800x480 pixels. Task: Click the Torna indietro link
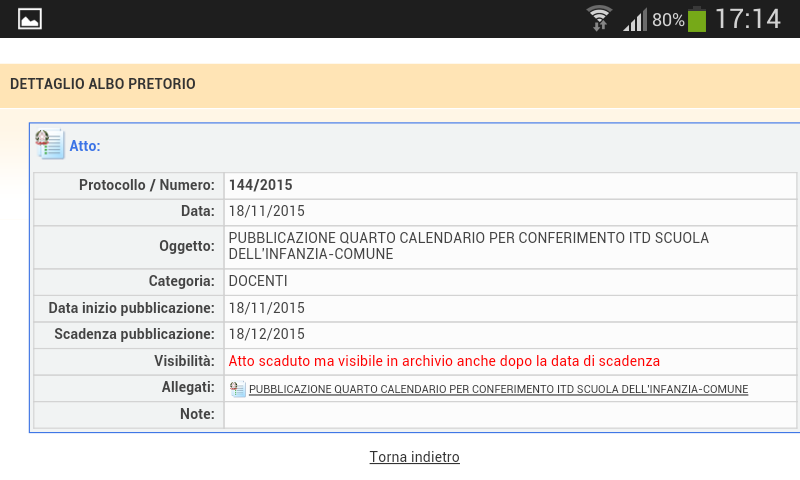414,457
